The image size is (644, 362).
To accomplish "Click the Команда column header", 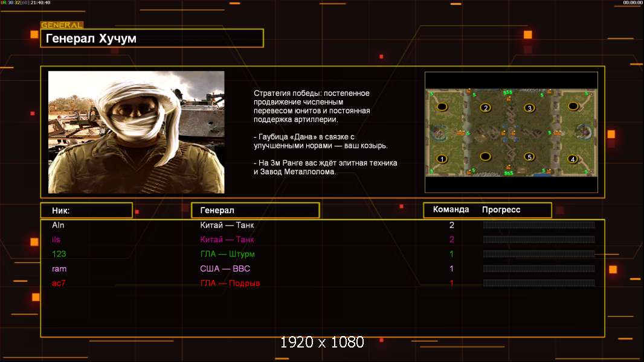I will 451,209.
